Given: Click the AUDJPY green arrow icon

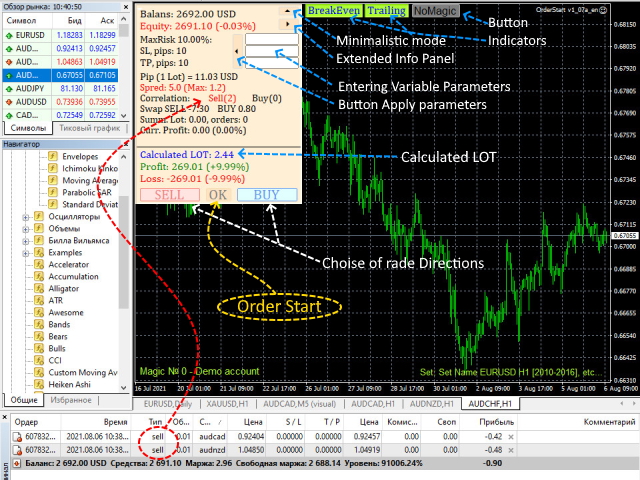Looking at the screenshot, I should (9, 89).
